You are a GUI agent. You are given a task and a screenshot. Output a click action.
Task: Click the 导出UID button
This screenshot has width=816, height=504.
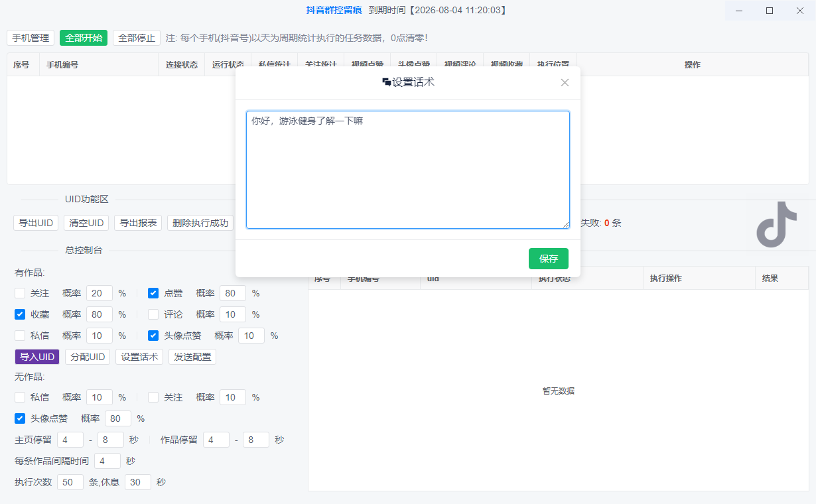[36, 223]
